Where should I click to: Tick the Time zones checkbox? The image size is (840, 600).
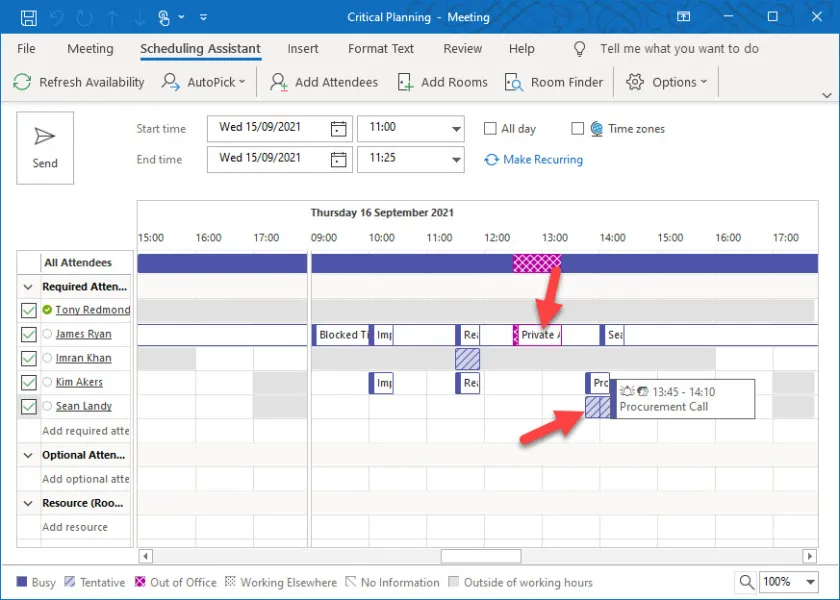[577, 128]
